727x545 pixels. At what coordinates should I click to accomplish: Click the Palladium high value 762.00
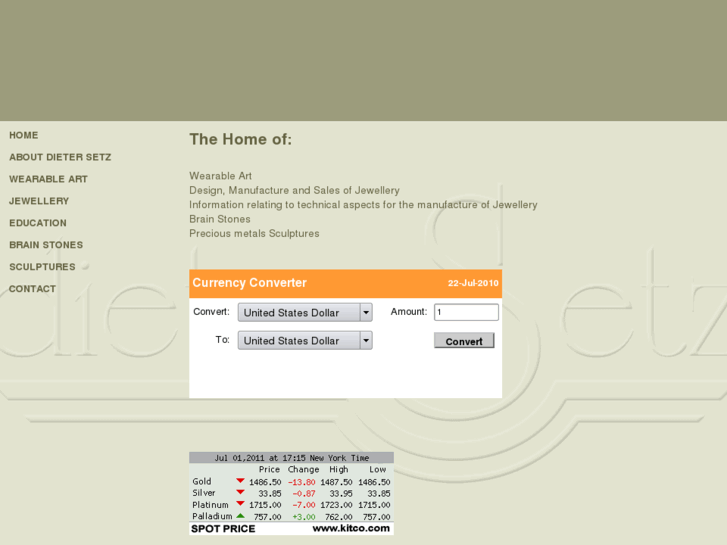(338, 517)
